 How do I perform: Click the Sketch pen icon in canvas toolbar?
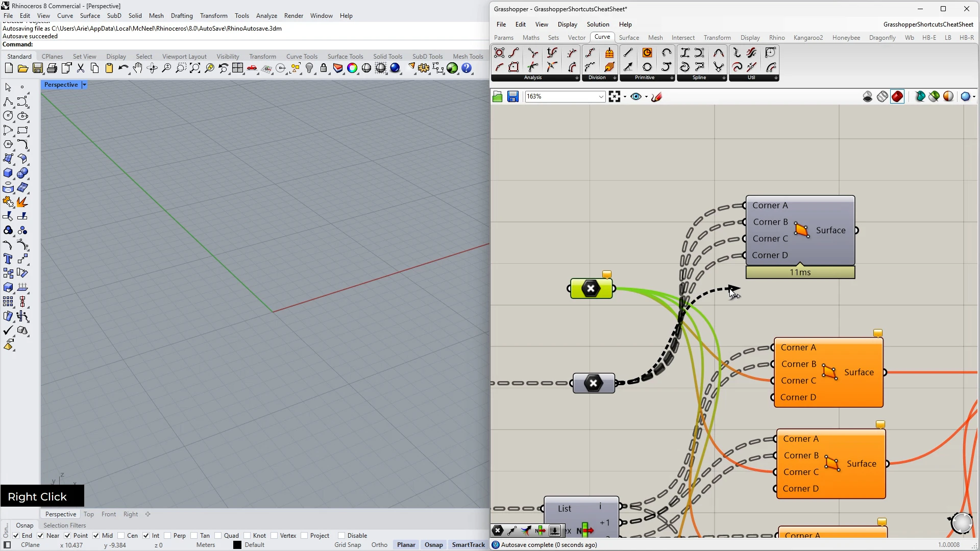pyautogui.click(x=657, y=96)
